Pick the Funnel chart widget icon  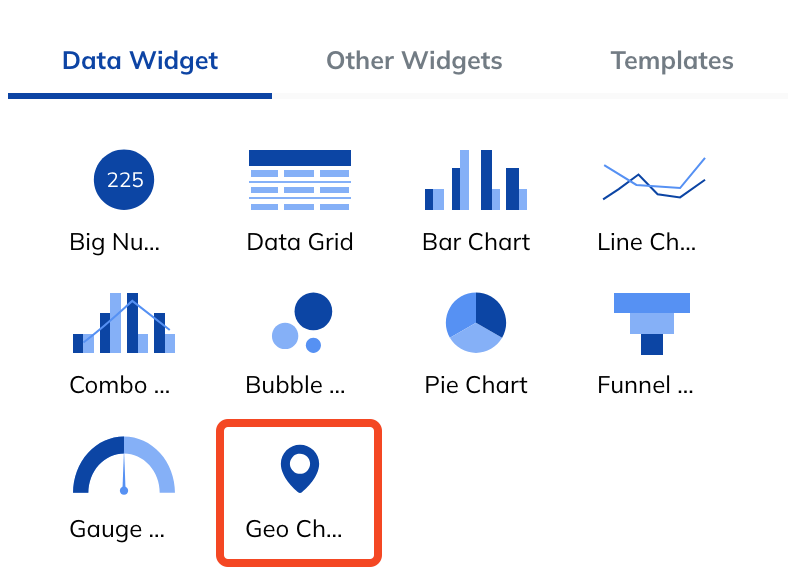pyautogui.click(x=652, y=323)
